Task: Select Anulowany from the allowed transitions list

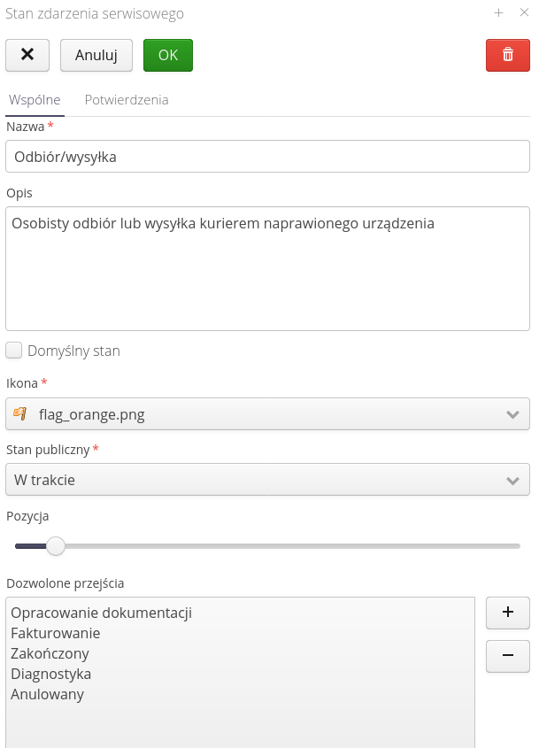Action: click(x=46, y=694)
